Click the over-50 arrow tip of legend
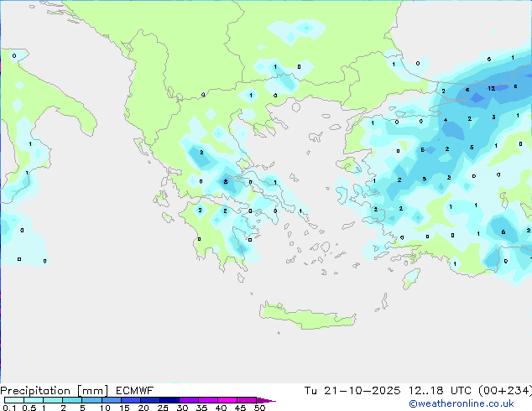The height and width of the screenshot is (411, 532). coord(266,400)
